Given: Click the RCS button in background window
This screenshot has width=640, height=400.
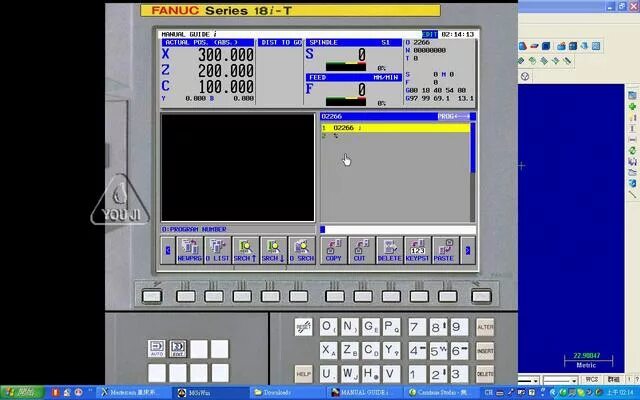Looking at the screenshot, I should (x=591, y=380).
